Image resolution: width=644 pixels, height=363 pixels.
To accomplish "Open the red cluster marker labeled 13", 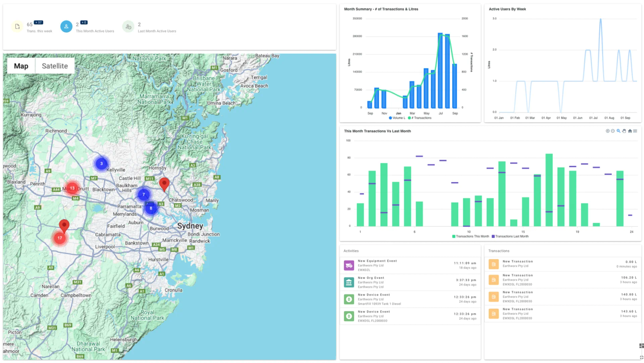I will pos(72,189).
